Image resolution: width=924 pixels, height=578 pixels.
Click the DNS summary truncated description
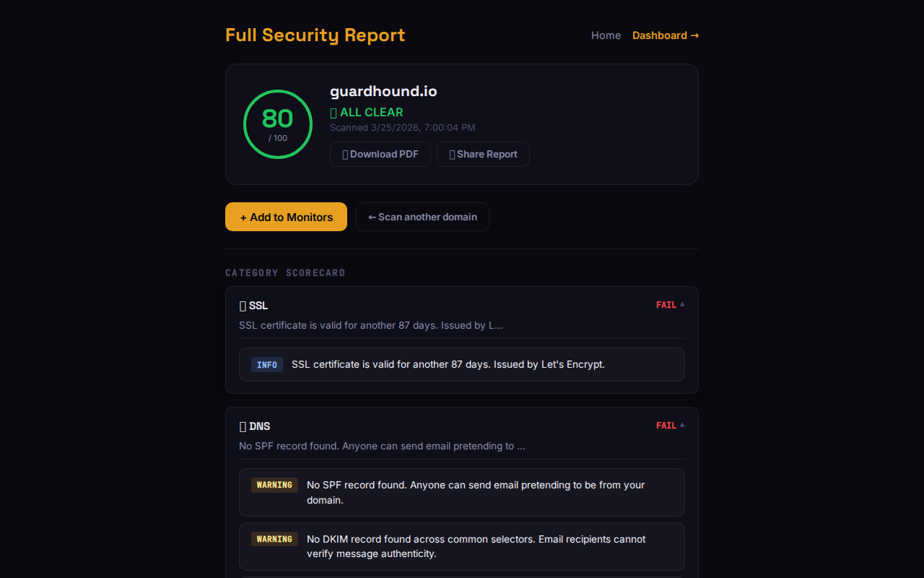click(382, 446)
